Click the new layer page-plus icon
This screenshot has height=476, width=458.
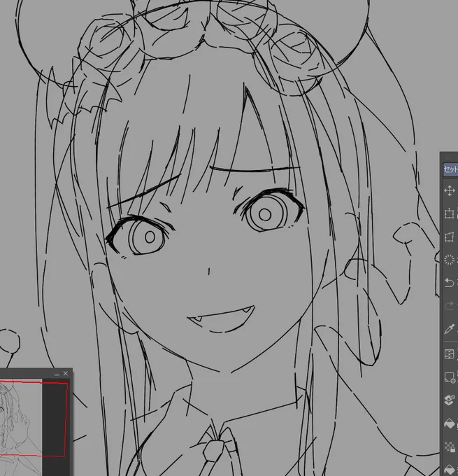(449, 377)
